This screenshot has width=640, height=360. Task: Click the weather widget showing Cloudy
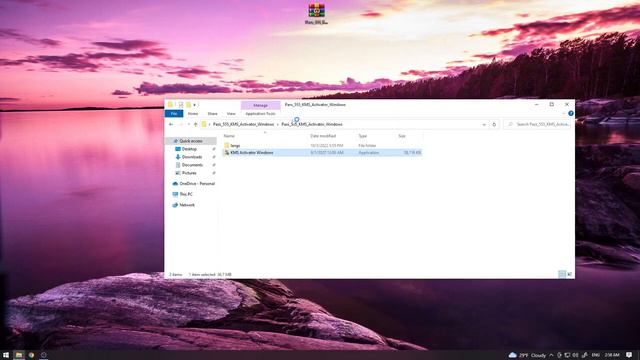coord(527,355)
